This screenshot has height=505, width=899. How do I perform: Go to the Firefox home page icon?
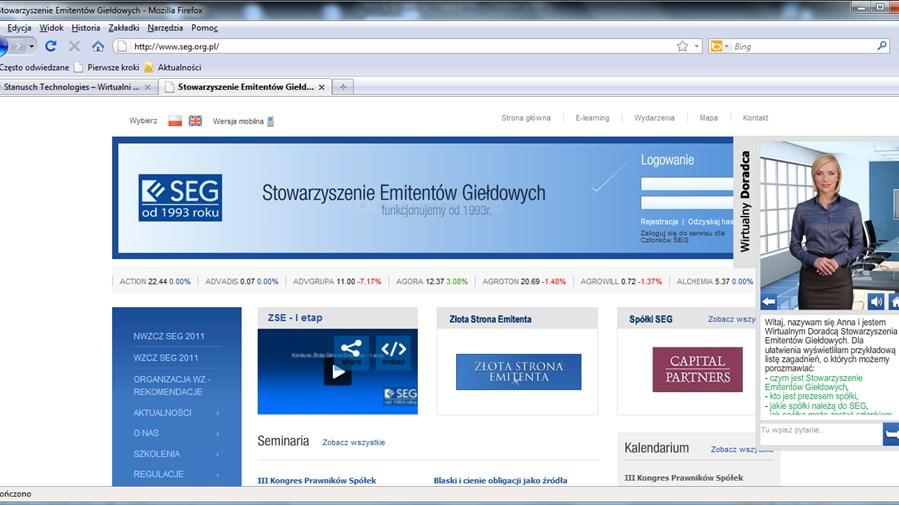coord(98,46)
